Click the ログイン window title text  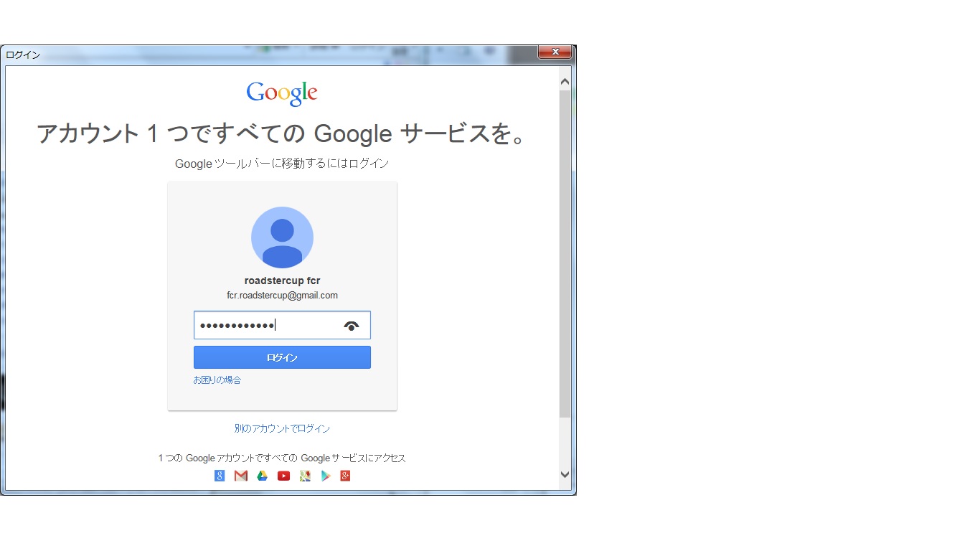(x=23, y=55)
